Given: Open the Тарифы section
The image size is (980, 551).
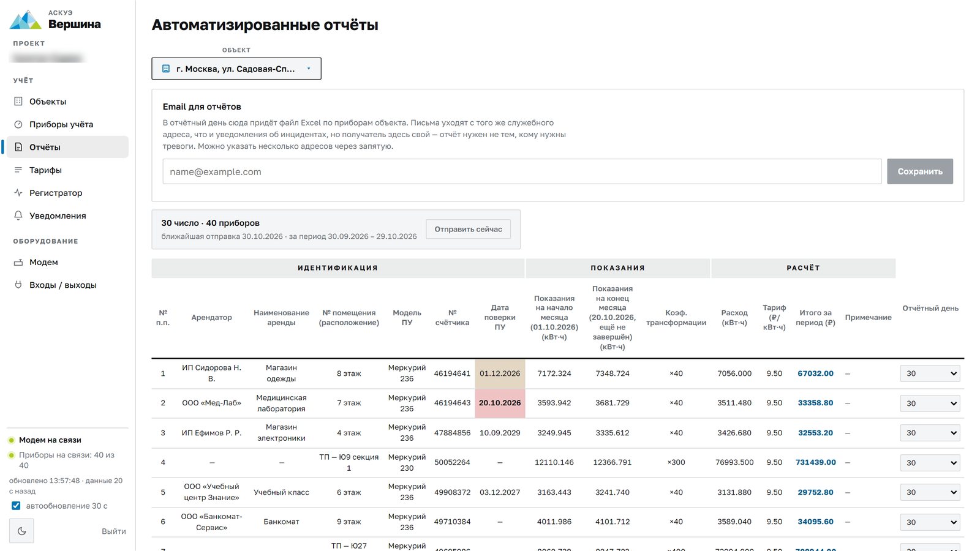Looking at the screenshot, I should click(x=67, y=170).
